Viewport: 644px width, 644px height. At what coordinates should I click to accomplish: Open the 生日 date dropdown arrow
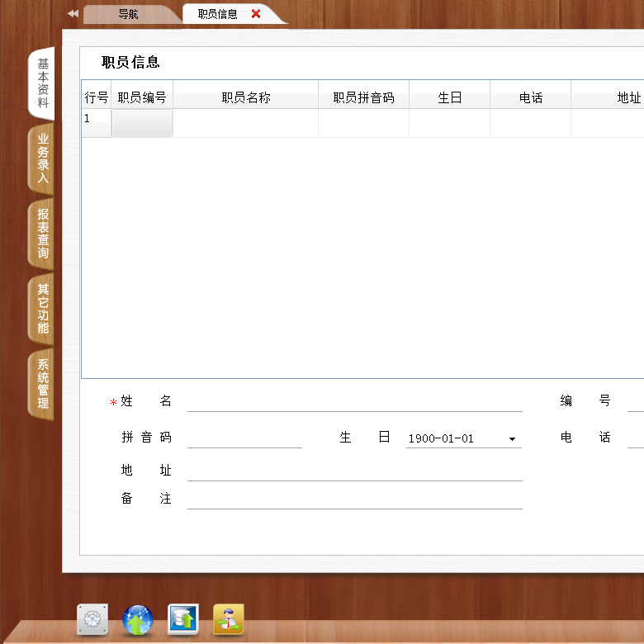pyautogui.click(x=512, y=438)
